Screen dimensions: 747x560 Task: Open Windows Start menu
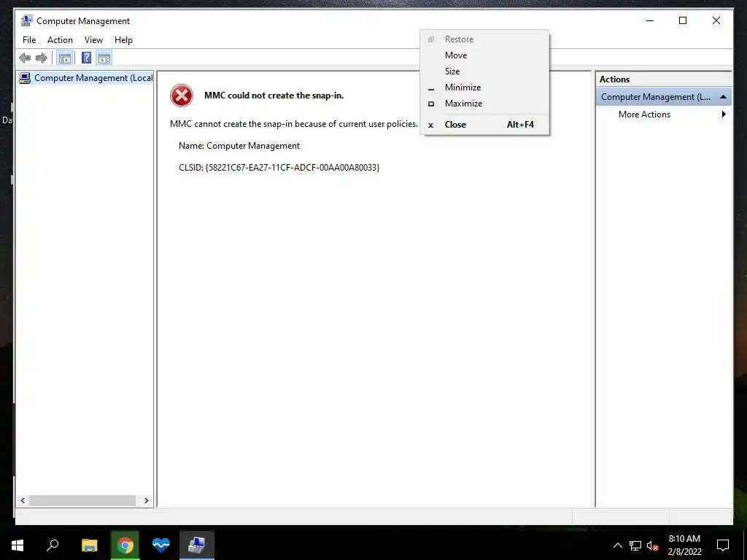pos(18,545)
